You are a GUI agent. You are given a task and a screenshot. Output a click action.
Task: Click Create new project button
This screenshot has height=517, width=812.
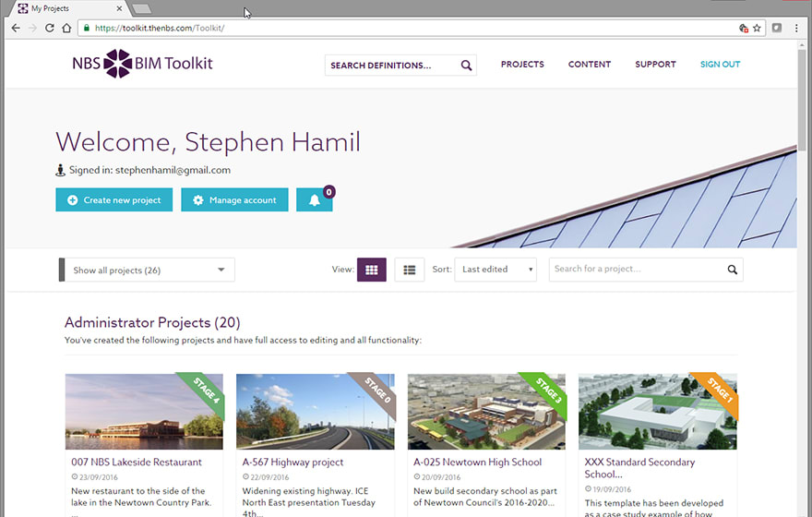tap(113, 200)
